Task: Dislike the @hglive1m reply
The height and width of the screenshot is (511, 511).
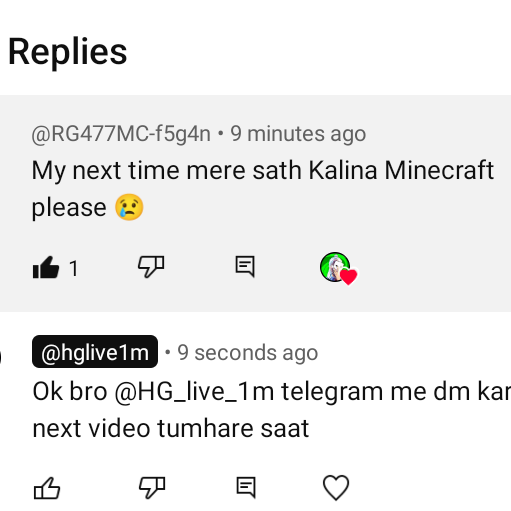Action: click(x=152, y=488)
